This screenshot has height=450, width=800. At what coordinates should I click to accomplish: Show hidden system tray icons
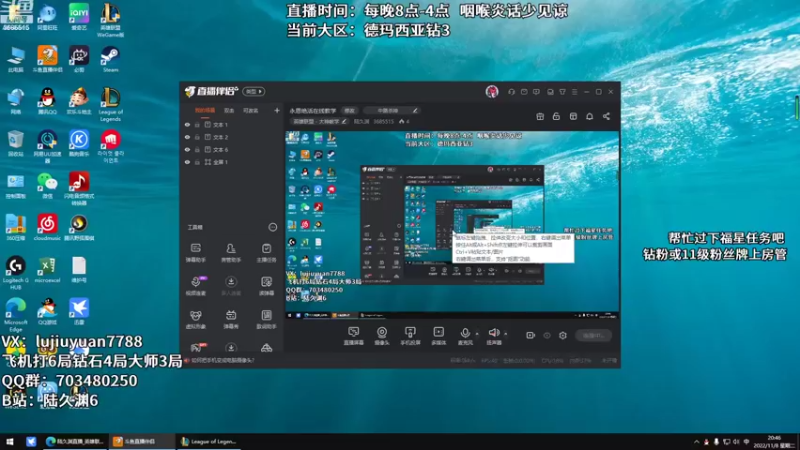(x=696, y=442)
